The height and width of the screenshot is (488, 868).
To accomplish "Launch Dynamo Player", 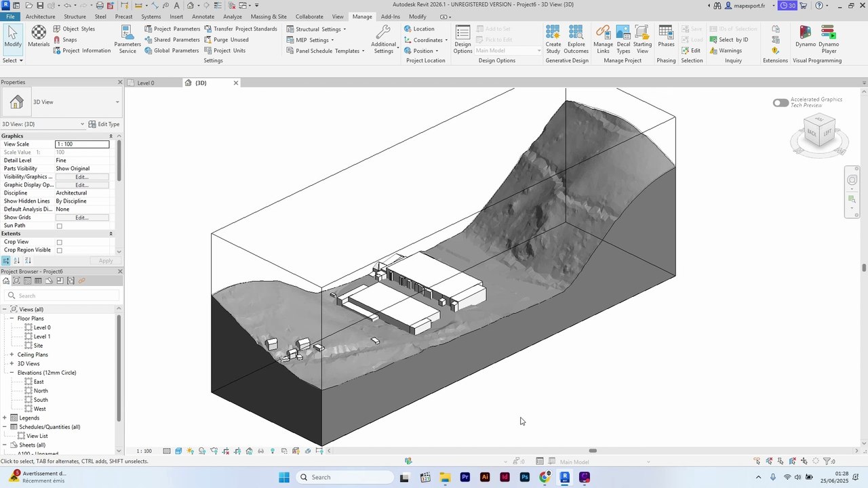I will pyautogui.click(x=829, y=40).
